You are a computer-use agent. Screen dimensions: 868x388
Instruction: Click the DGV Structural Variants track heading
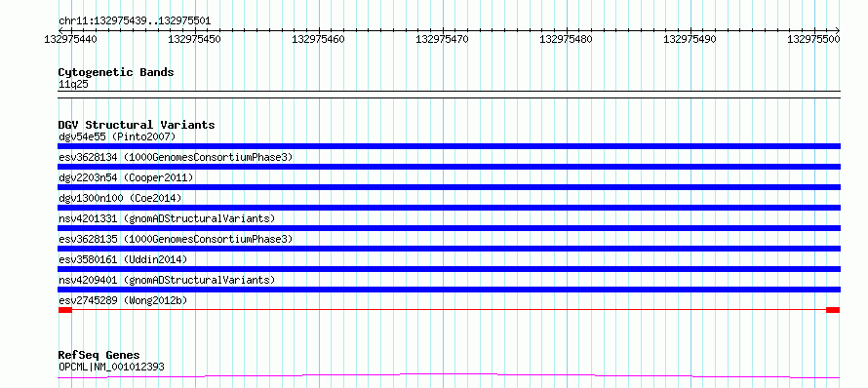pos(137,125)
